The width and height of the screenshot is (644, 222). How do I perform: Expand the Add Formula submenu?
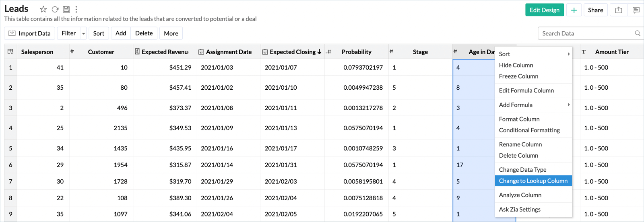(x=568, y=105)
